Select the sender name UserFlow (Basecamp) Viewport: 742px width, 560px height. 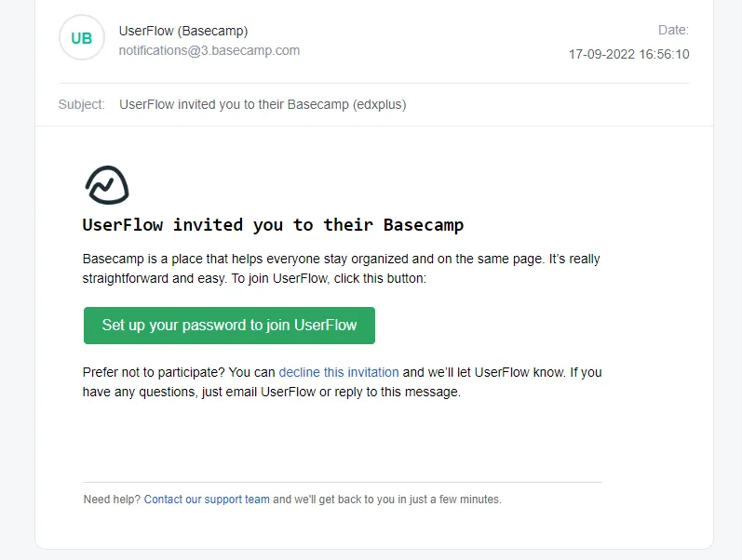183,31
